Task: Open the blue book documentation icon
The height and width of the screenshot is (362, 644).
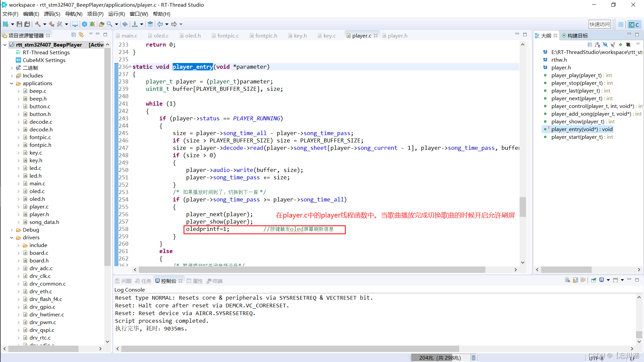Action: (125, 24)
